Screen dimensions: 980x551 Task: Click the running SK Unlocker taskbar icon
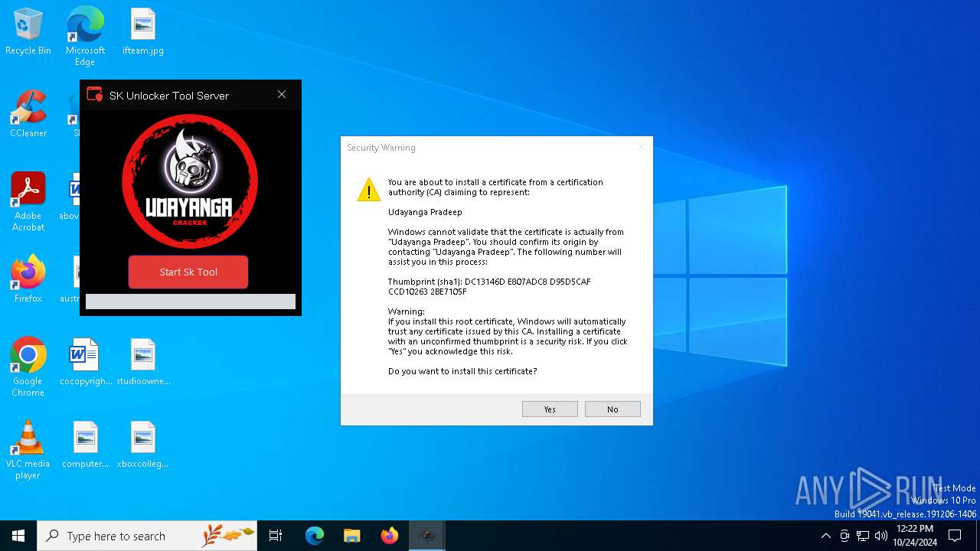point(427,536)
